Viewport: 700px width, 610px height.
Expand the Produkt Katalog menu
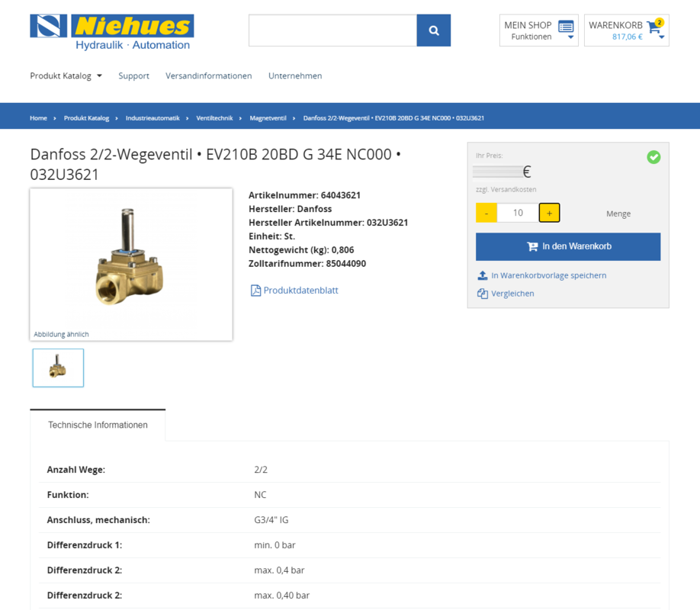click(x=66, y=76)
